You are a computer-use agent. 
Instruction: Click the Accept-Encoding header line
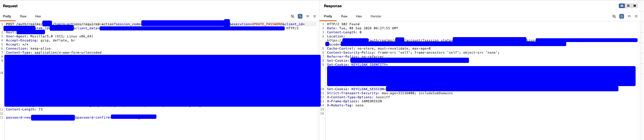(x=41, y=40)
